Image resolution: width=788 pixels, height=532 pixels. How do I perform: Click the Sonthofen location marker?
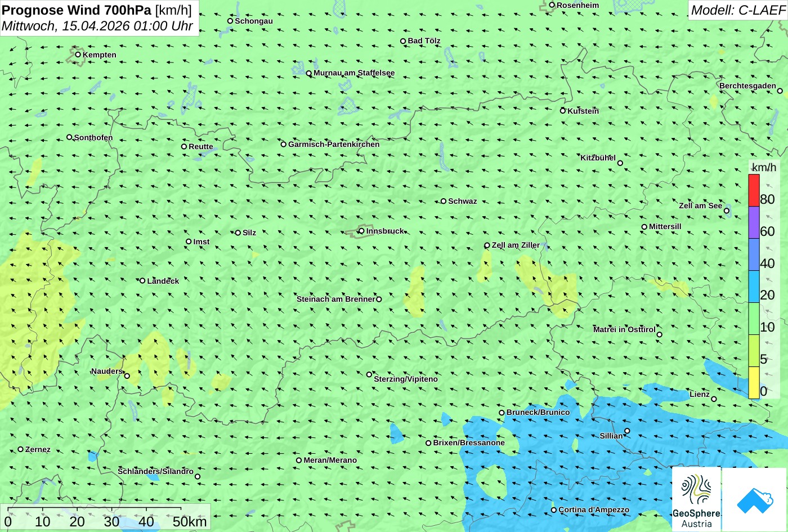[x=69, y=137]
